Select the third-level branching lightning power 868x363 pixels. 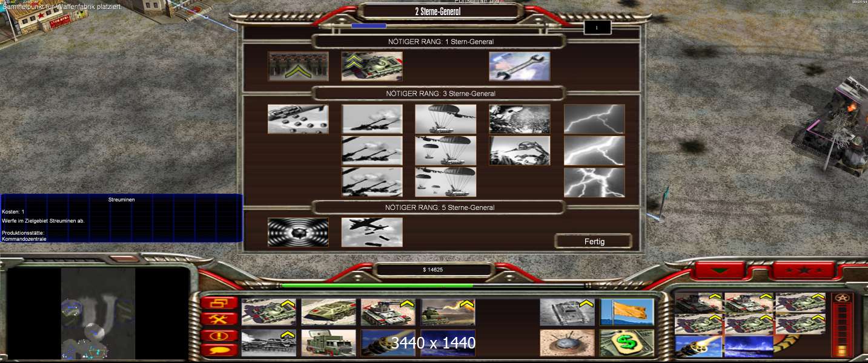pos(594,182)
